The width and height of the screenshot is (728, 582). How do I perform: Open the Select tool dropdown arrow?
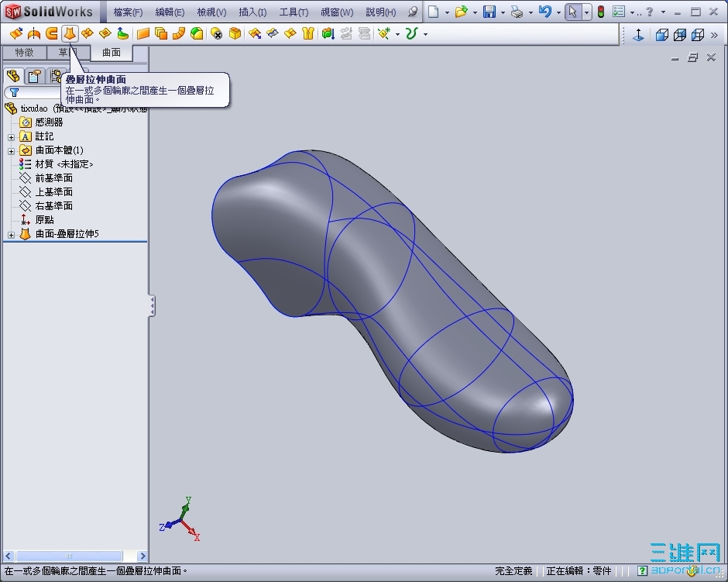pyautogui.click(x=587, y=12)
